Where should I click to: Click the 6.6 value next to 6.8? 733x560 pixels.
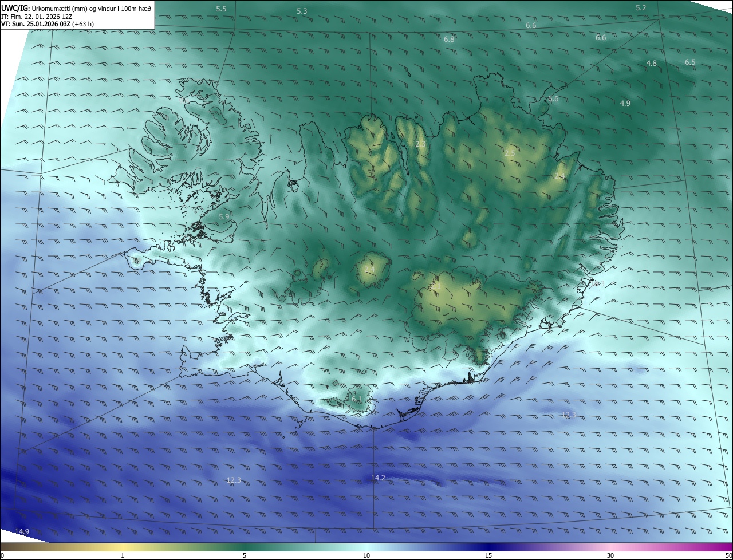tap(531, 26)
